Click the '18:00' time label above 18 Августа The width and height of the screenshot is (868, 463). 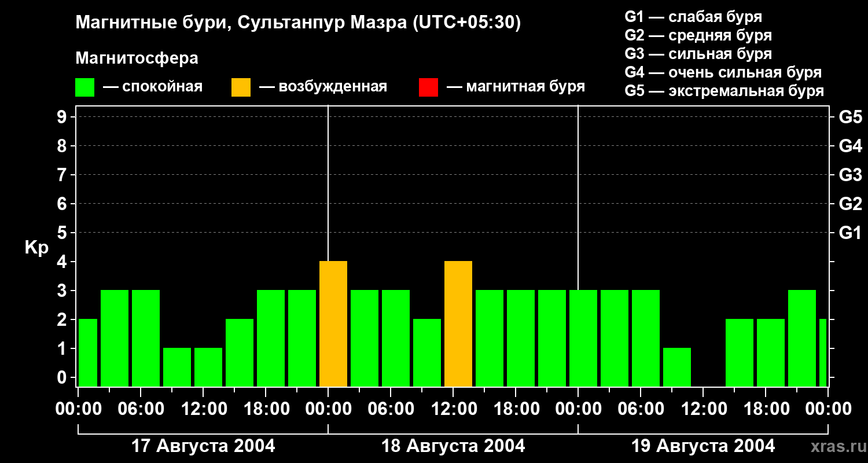516,409
